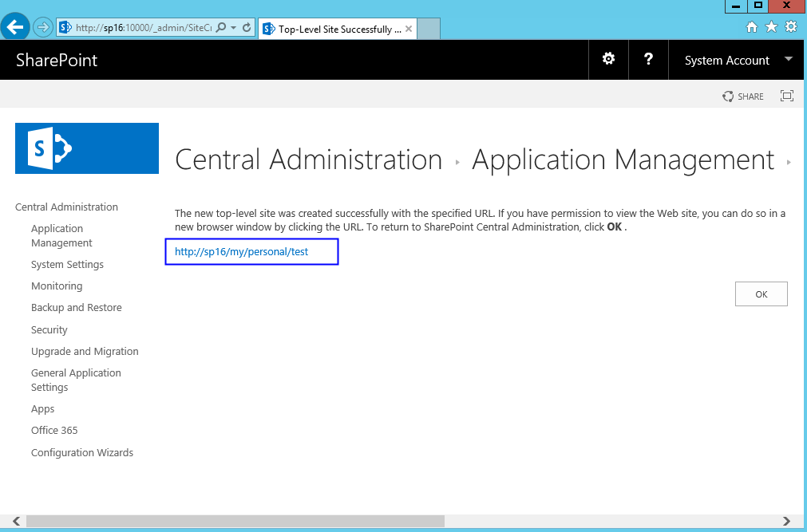Click the horizontal scrollbar thumb
This screenshot has height=532, width=807.
235,521
